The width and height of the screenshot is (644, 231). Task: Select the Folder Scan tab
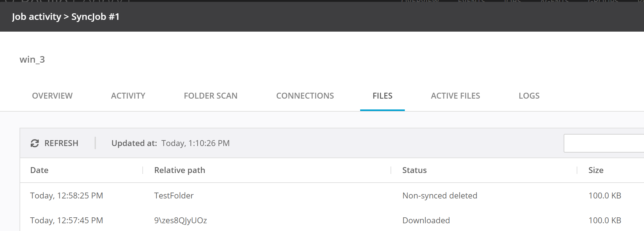(210, 96)
